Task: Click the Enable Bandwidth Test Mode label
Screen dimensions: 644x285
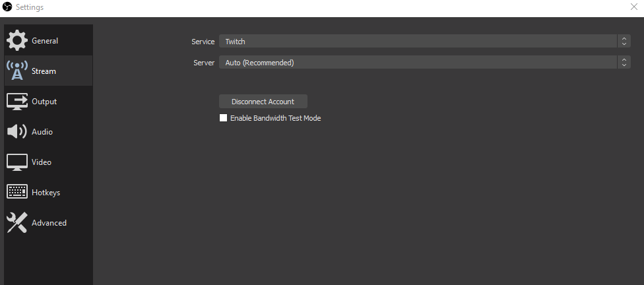Action: point(276,118)
